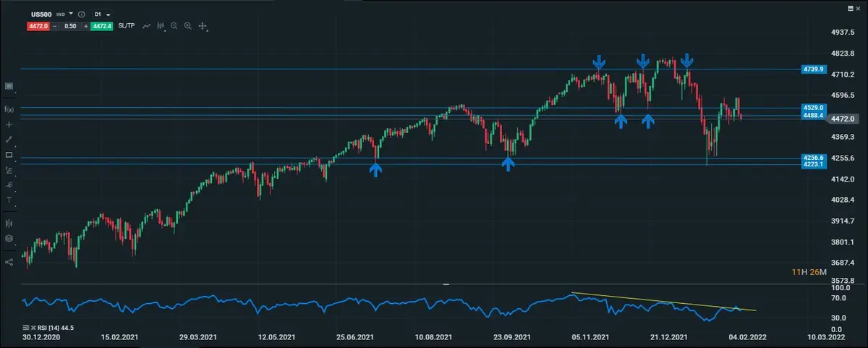Select the crosshair cursor tool

(9, 124)
